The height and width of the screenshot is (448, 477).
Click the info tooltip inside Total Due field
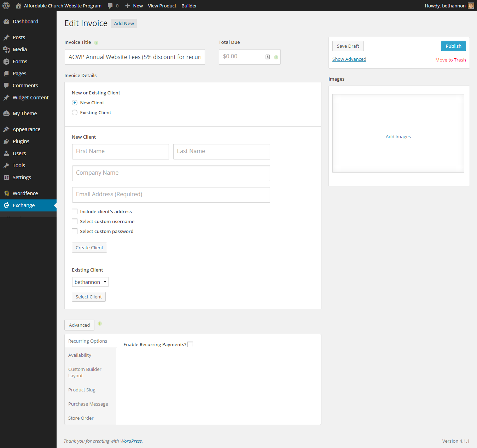(x=276, y=57)
